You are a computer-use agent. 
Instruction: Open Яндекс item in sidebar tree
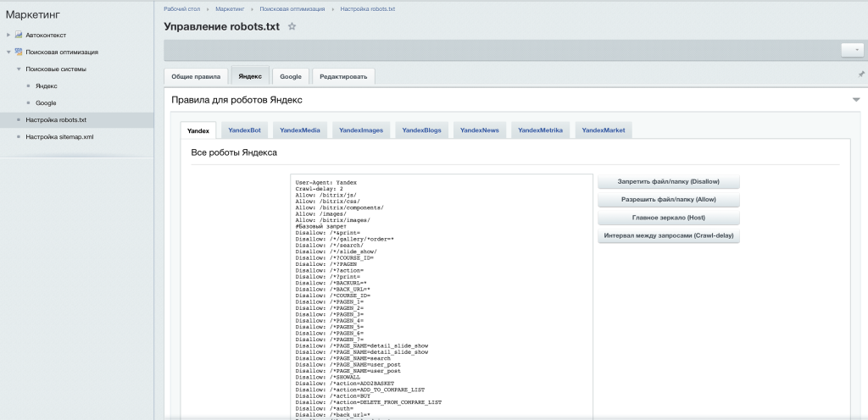(47, 86)
